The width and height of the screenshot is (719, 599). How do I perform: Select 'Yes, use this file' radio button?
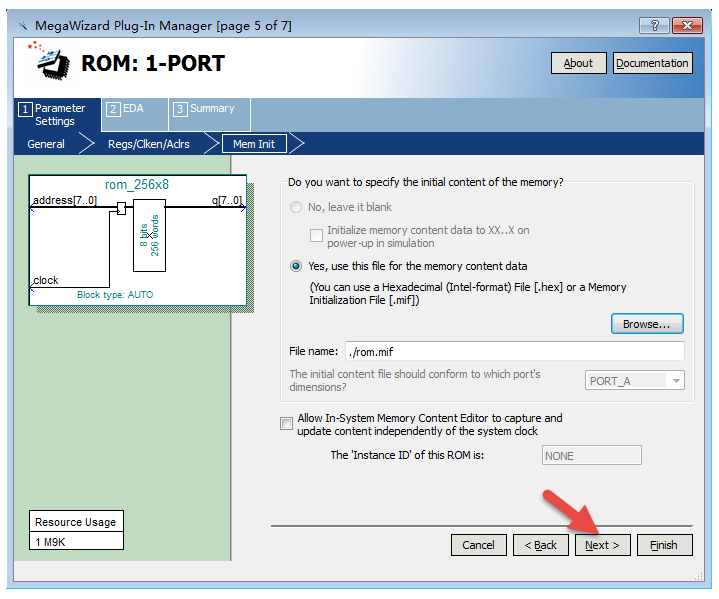tap(296, 266)
